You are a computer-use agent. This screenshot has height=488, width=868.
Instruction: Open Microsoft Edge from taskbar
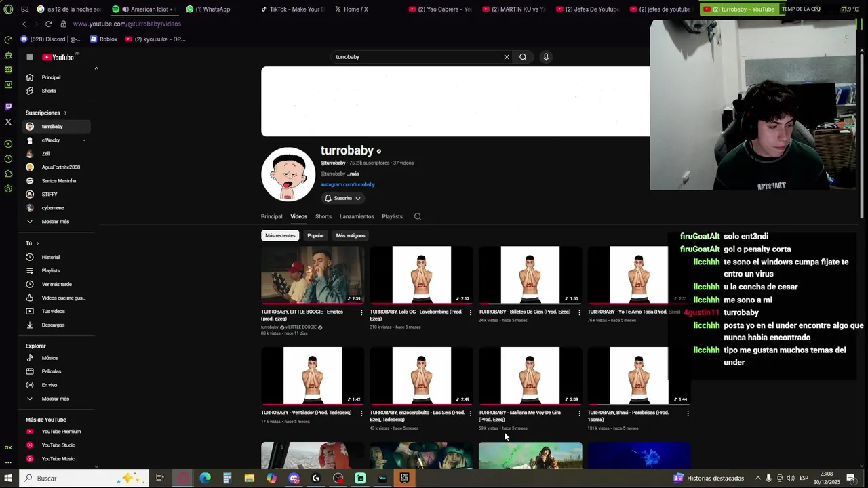point(205,478)
